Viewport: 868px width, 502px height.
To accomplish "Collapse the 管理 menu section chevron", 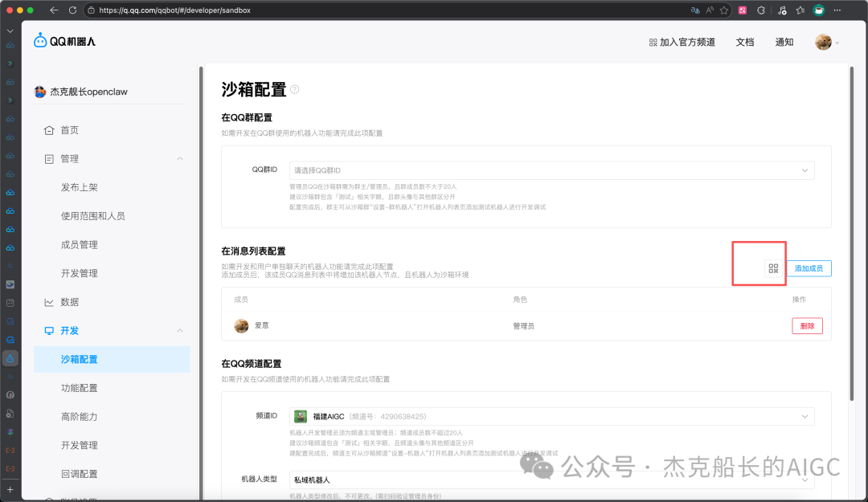I will pyautogui.click(x=180, y=159).
